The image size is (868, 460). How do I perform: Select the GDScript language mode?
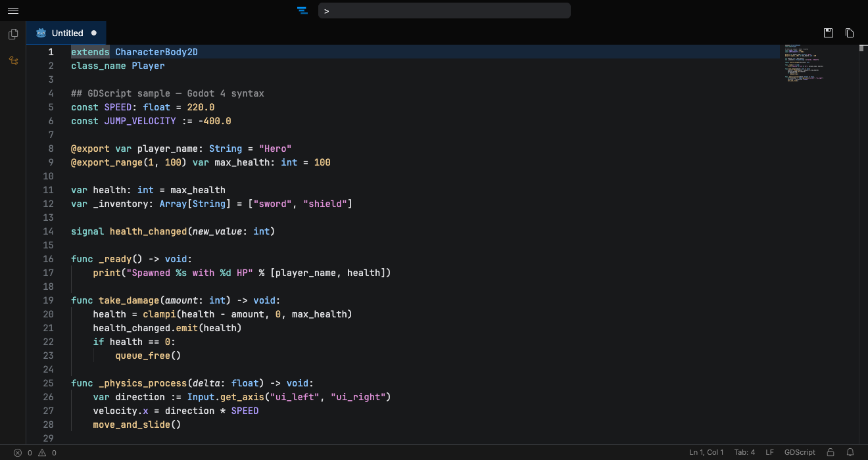pos(800,452)
